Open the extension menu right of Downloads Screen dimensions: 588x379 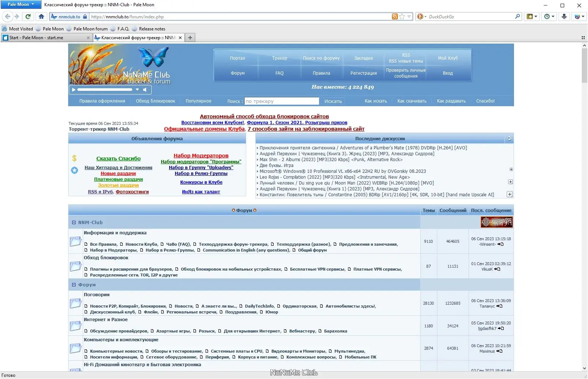click(578, 16)
